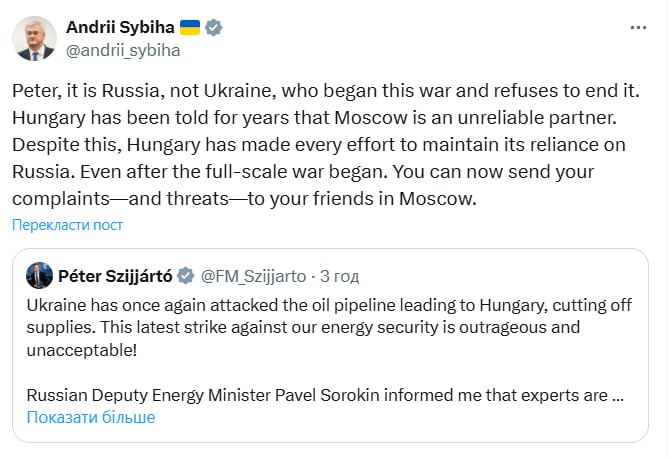Click the "3 год" timestamp of quoted post

(x=340, y=276)
